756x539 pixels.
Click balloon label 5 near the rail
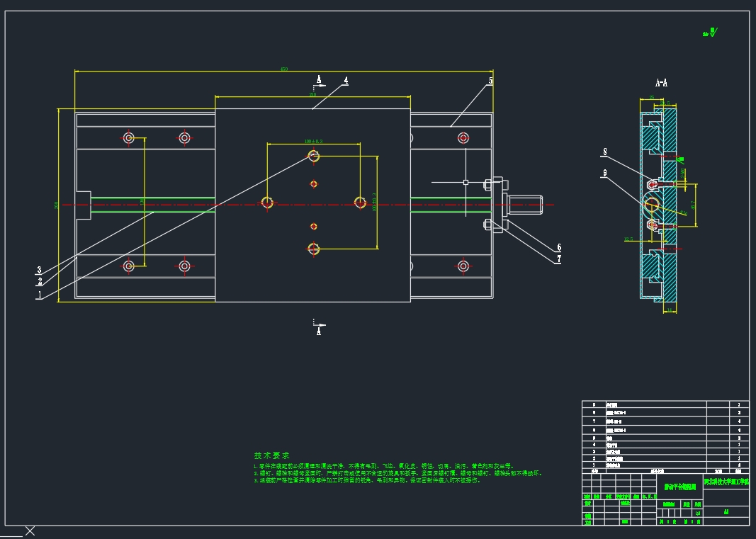click(x=491, y=81)
